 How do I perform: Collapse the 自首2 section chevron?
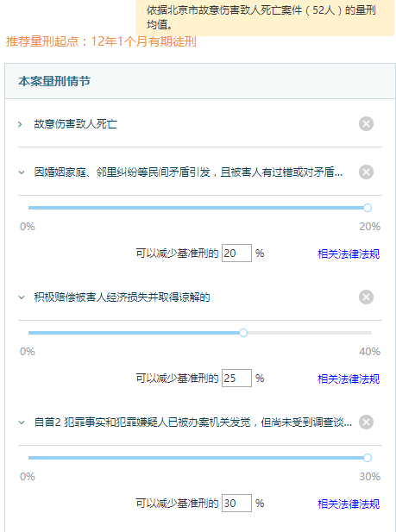[22, 422]
